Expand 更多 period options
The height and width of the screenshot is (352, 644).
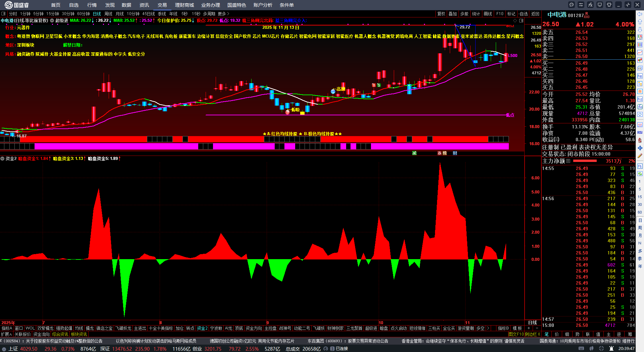click(223, 14)
